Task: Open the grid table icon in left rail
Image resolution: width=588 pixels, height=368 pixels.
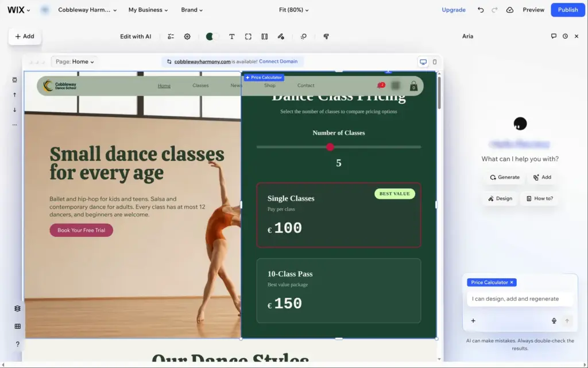Action: coord(17,327)
